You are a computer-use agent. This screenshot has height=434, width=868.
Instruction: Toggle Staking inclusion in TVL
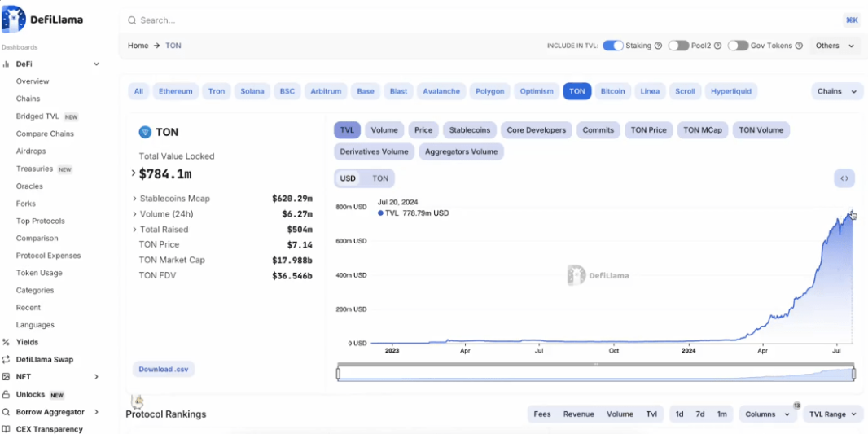(613, 46)
